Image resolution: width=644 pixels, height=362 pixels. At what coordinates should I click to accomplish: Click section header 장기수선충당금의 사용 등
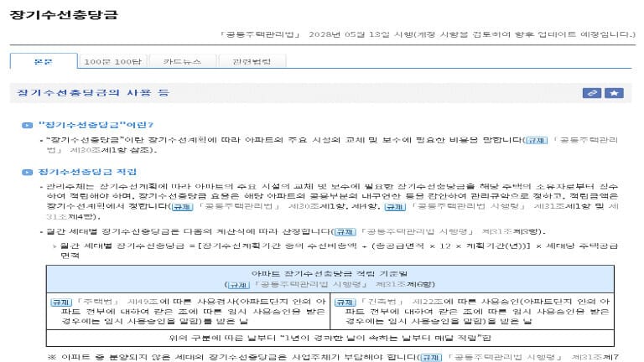[93, 93]
